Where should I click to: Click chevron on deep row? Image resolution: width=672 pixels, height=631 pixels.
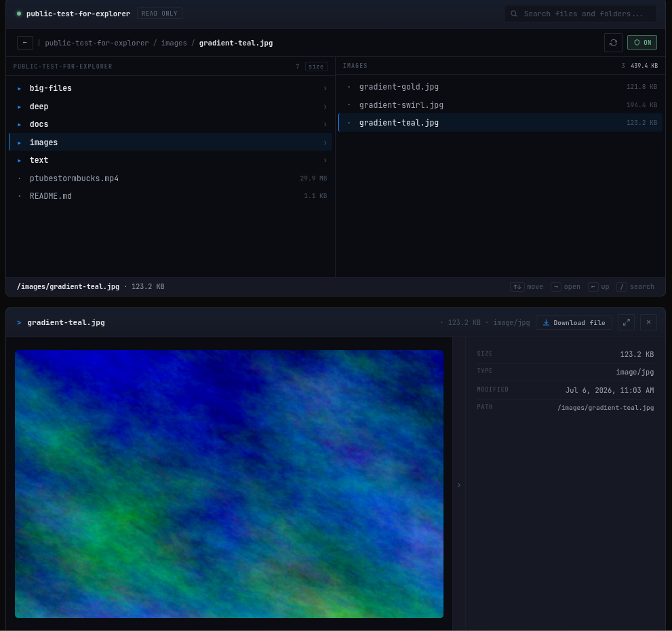[x=325, y=107]
